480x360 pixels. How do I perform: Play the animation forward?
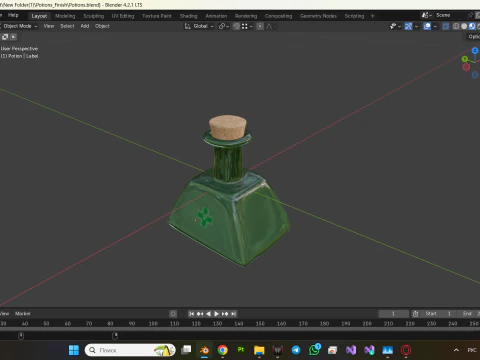pos(216,314)
